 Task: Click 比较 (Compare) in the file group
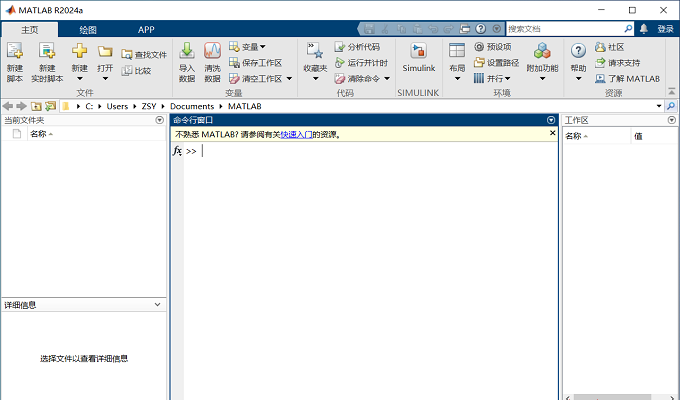136,71
